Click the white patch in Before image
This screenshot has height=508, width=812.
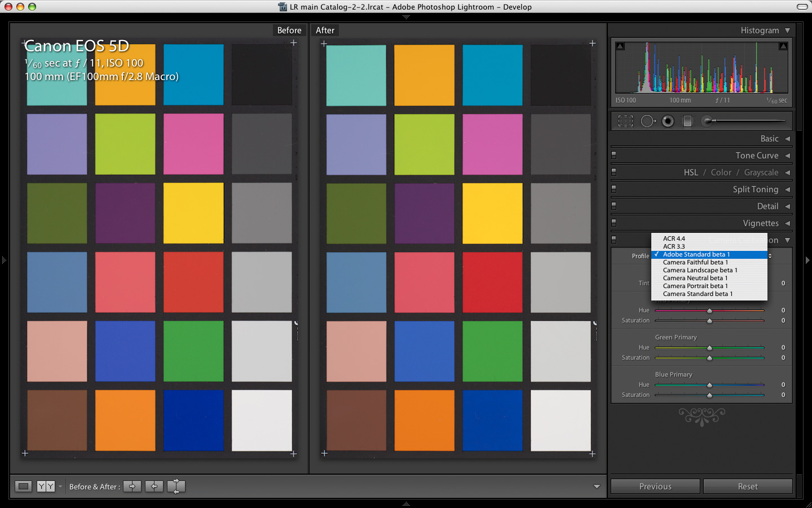[262, 420]
